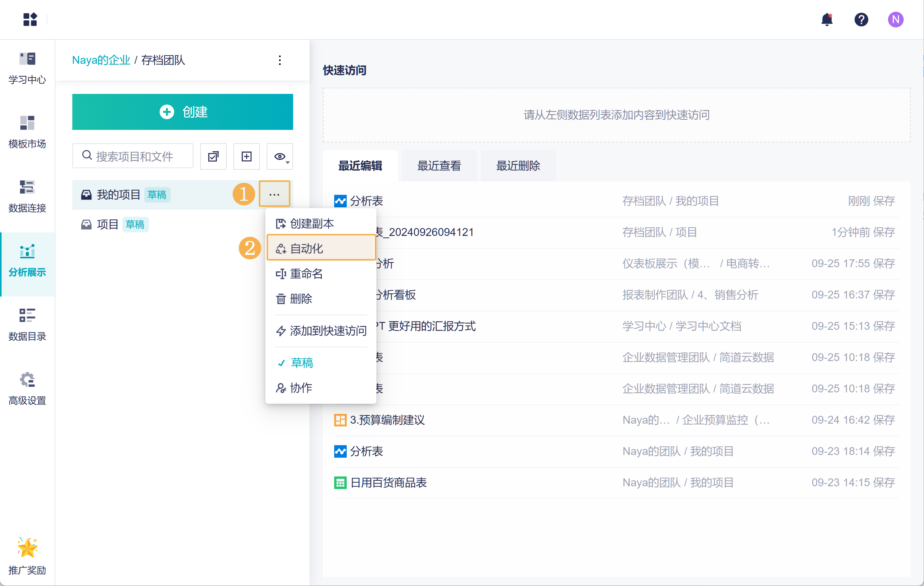This screenshot has width=924, height=586.
Task: Open the notification bell icon
Action: pos(827,20)
